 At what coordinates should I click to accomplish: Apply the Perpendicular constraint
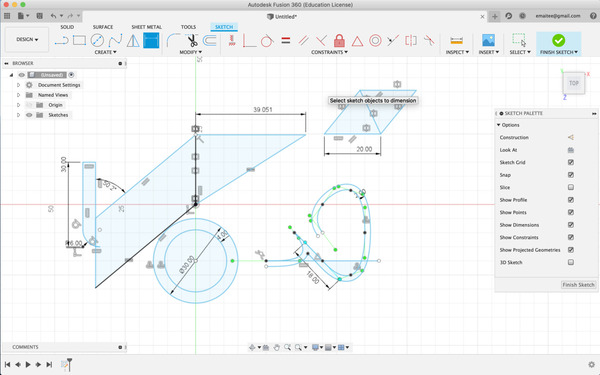click(321, 40)
